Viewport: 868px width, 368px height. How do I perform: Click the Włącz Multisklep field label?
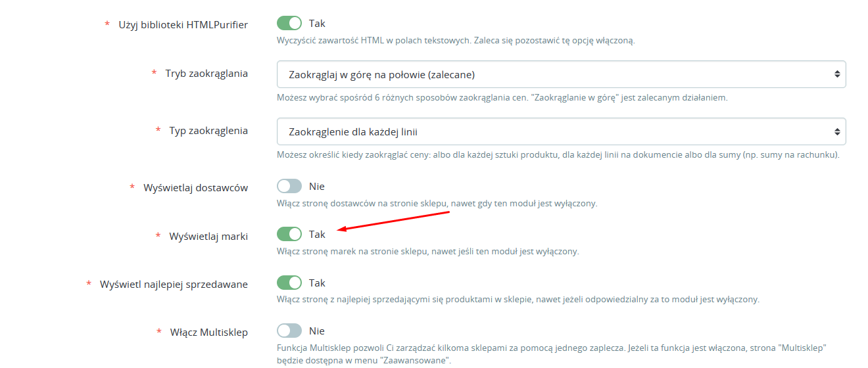coord(209,333)
